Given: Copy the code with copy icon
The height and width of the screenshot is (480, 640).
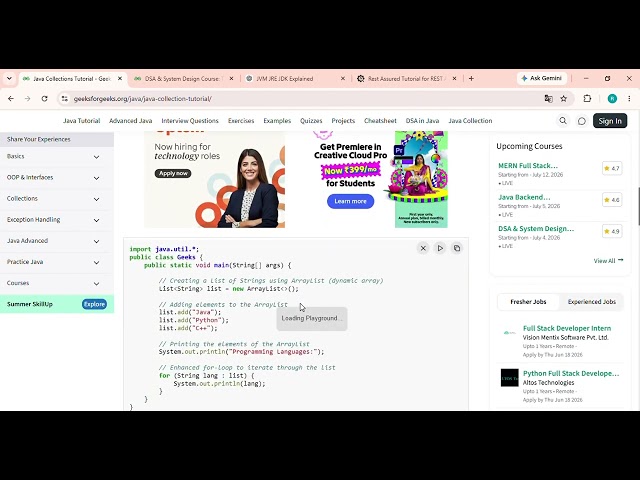Looking at the screenshot, I should click(x=457, y=248).
